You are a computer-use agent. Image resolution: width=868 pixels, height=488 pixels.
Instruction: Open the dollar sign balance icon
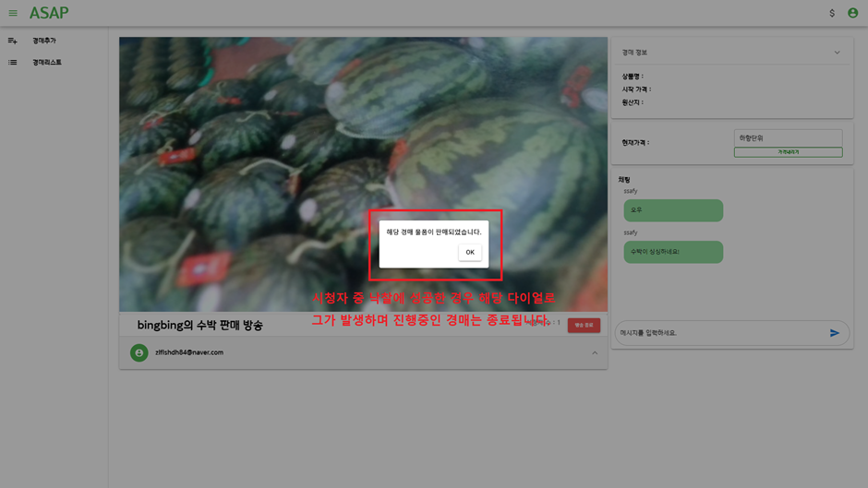pyautogui.click(x=831, y=13)
